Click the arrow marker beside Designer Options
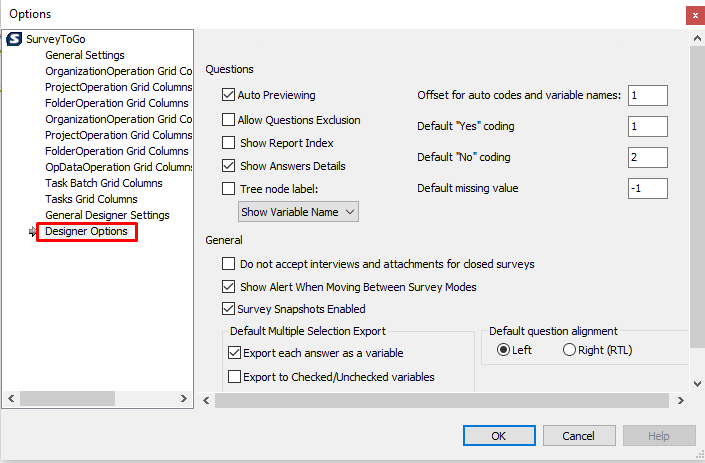705x463 pixels. tap(32, 232)
